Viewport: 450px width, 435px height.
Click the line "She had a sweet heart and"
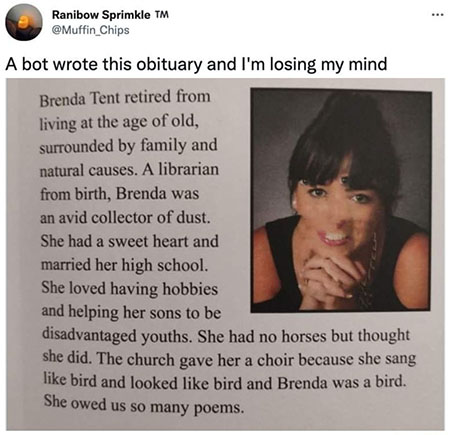click(130, 241)
